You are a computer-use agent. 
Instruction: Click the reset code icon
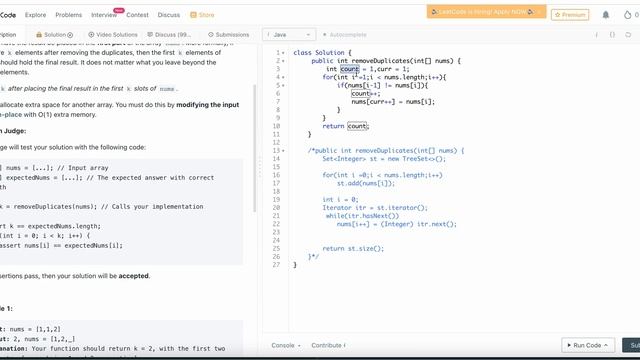628,35
